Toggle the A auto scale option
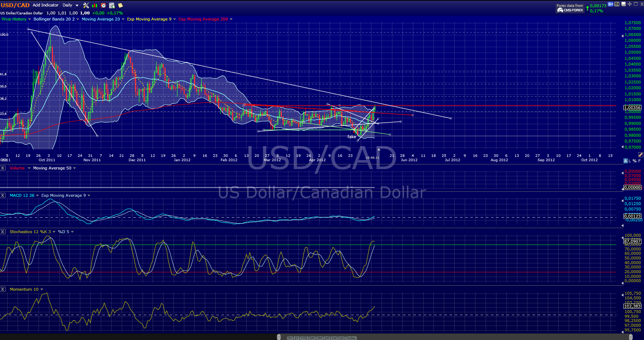Image resolution: width=644 pixels, height=340 pixels. click(626, 161)
